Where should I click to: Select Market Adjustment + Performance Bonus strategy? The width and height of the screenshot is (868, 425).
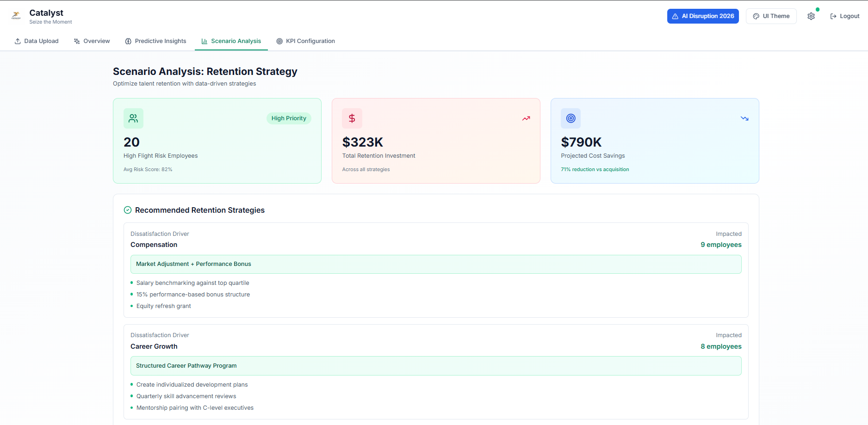coord(436,264)
